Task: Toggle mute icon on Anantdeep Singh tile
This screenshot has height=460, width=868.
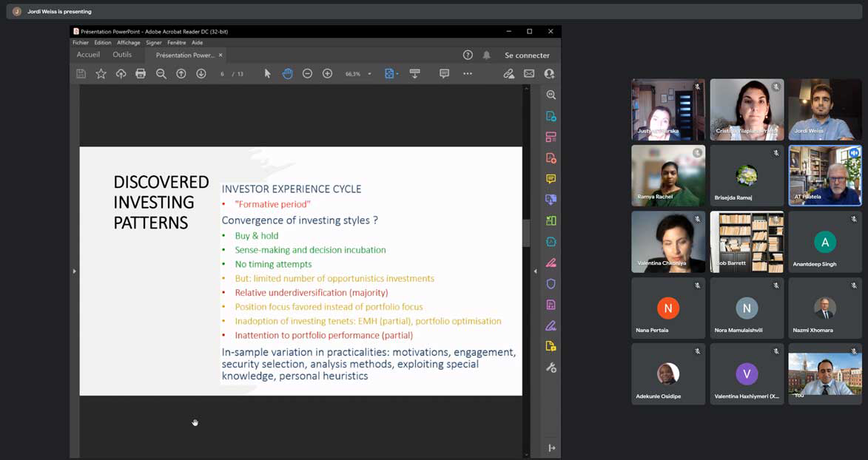Action: click(854, 219)
